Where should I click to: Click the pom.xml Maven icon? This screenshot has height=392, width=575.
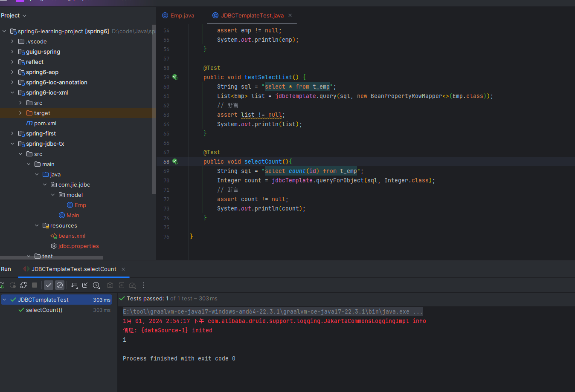pyautogui.click(x=29, y=123)
